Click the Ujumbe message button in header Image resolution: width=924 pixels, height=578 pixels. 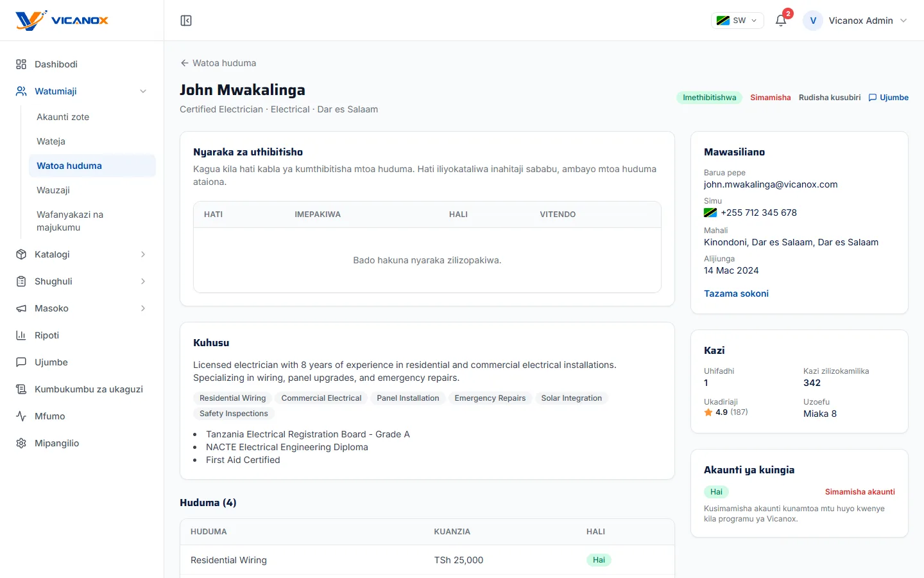coord(889,98)
